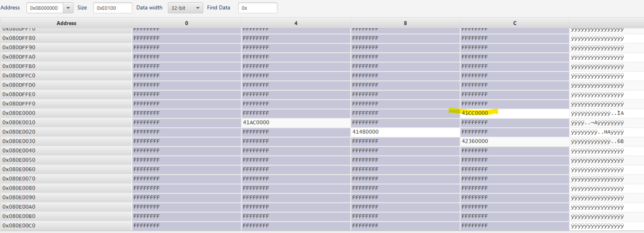Select address row 0x080E00B0
This screenshot has height=233, width=644.
click(x=66, y=216)
